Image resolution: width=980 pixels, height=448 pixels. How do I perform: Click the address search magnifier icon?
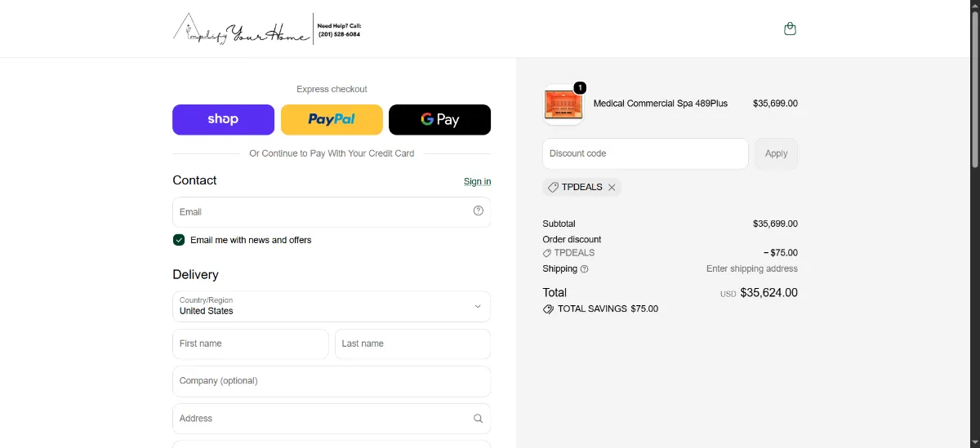479,418
